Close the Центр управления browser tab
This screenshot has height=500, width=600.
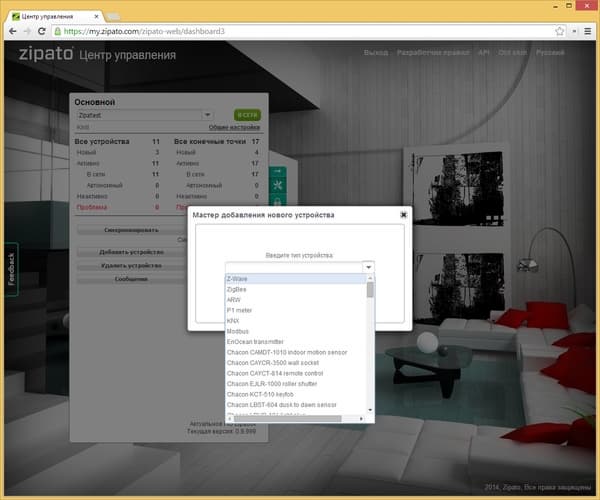coord(96,16)
